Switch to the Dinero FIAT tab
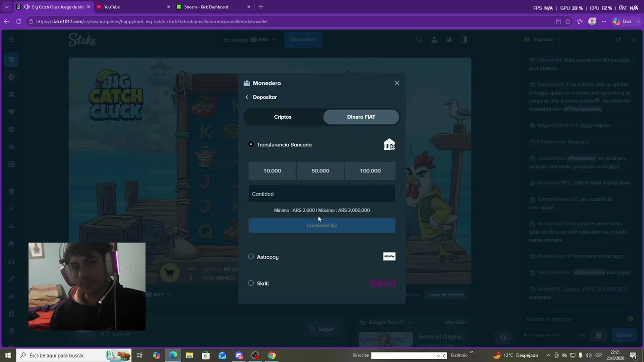 pos(361,117)
